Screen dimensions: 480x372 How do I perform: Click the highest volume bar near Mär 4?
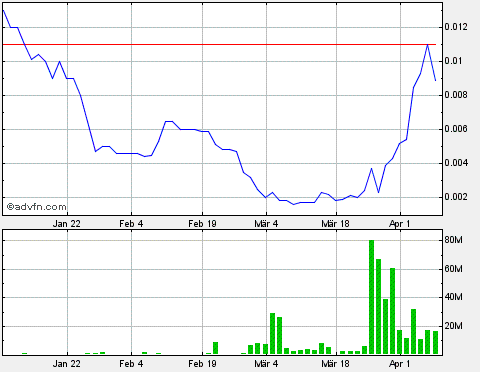(x=272, y=333)
